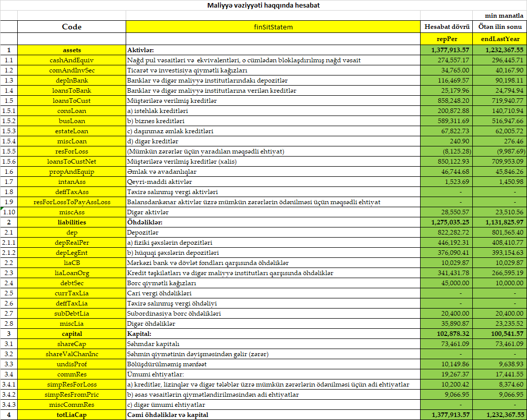Click the "loansToBank" code cell
The image size is (527, 420).
pos(71,90)
